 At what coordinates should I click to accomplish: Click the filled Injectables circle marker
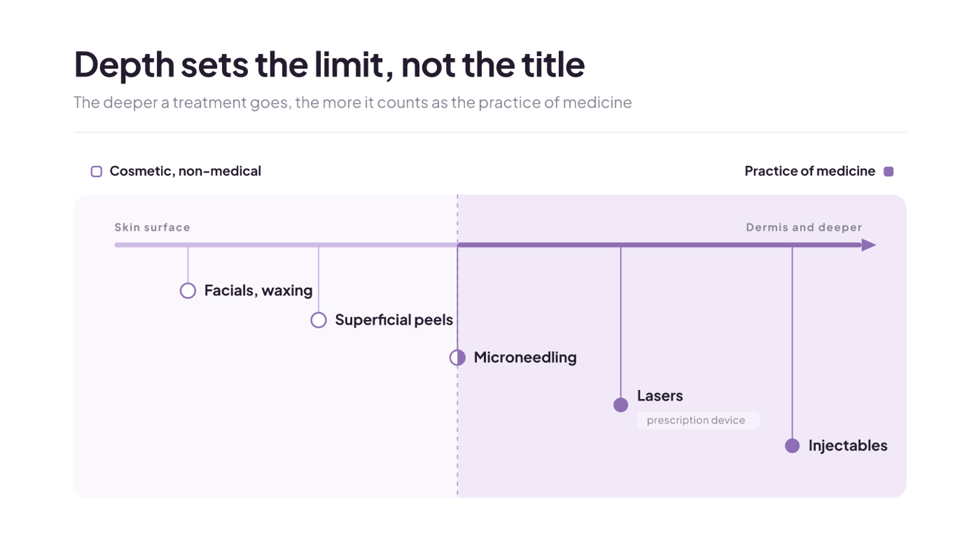(792, 446)
